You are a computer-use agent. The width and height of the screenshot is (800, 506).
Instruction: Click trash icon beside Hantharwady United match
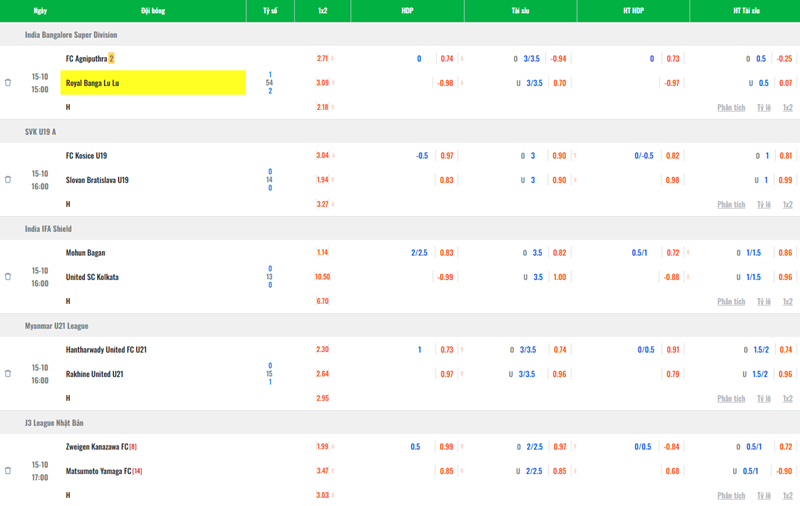point(8,374)
